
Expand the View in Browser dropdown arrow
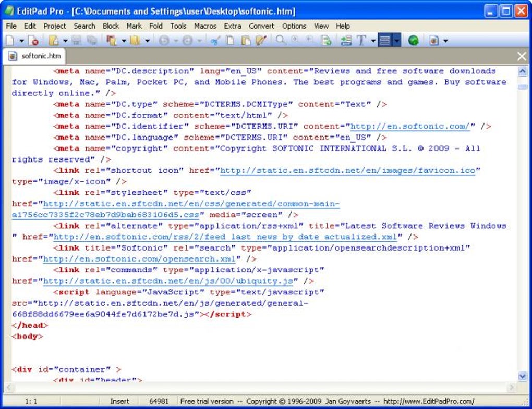click(445, 41)
